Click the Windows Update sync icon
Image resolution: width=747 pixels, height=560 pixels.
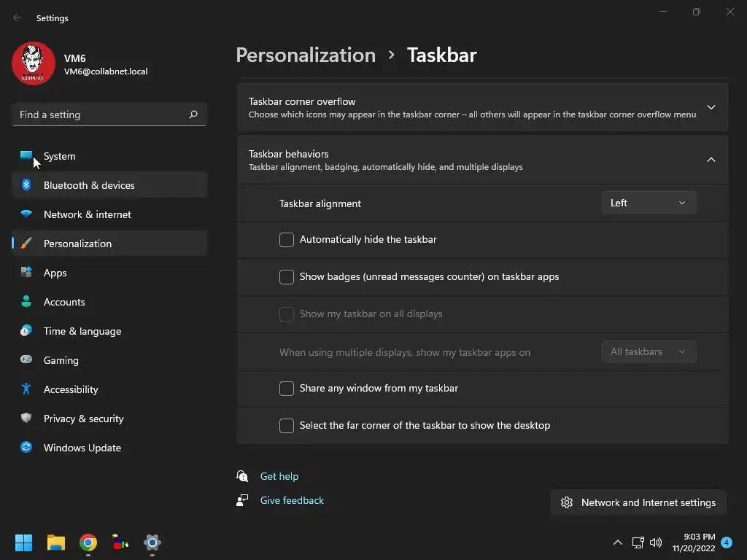[26, 448]
